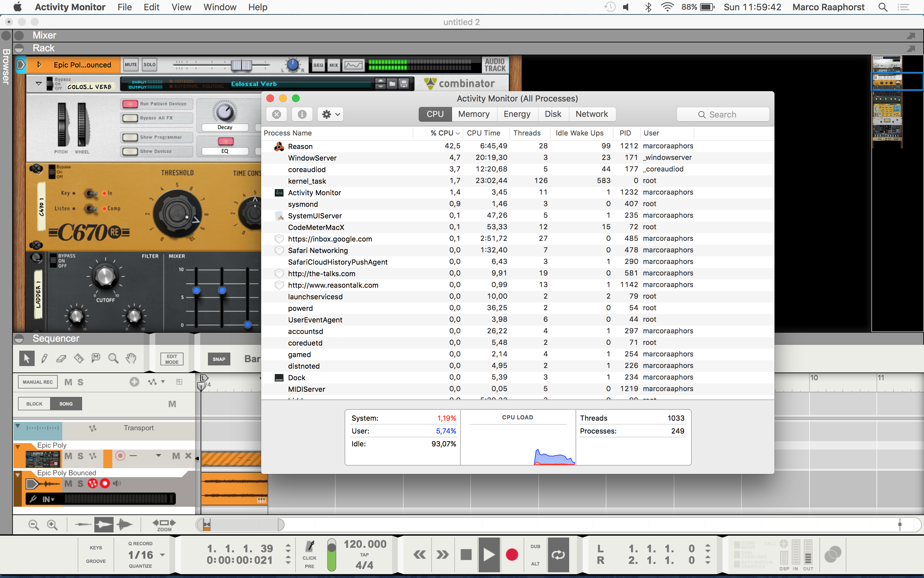Screen dimensions: 924x578
Task: Switch to the Memory tab
Action: [474, 114]
